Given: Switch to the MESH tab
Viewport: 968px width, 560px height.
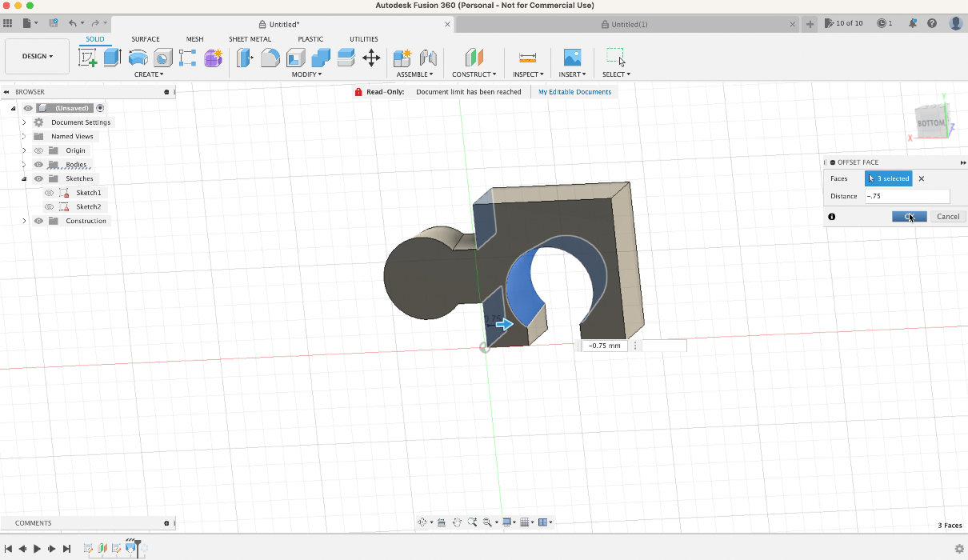Looking at the screenshot, I should pyautogui.click(x=194, y=39).
